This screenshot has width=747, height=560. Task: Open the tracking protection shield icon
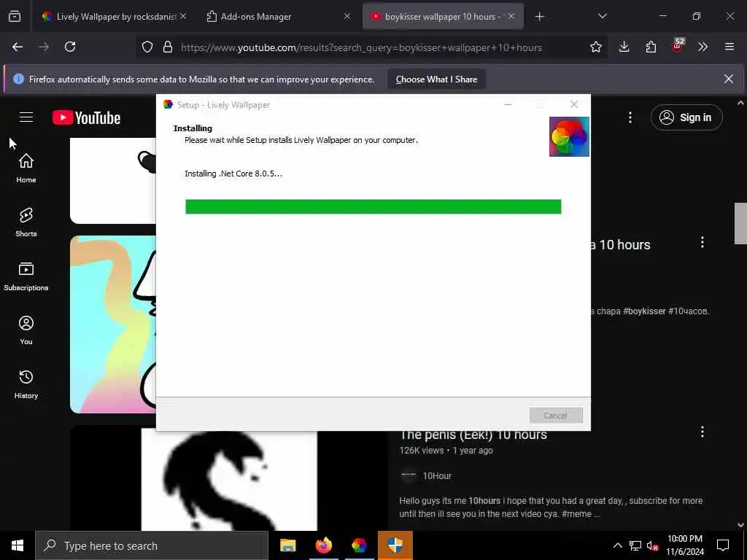tap(147, 47)
